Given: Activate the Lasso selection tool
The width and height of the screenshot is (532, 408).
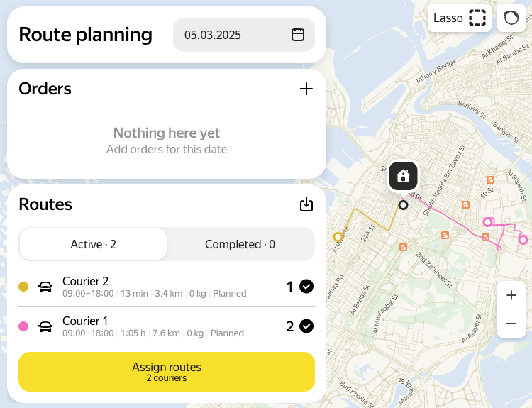Looking at the screenshot, I should [460, 18].
